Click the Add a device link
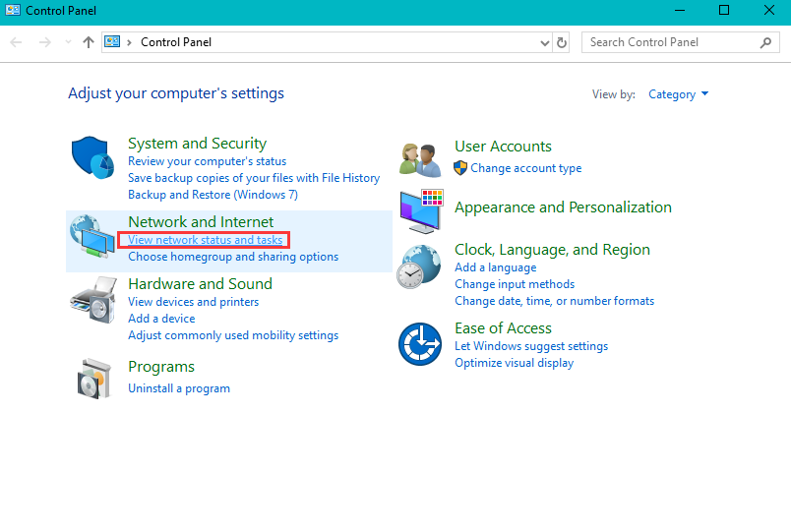This screenshot has height=532, width=791. [x=161, y=319]
